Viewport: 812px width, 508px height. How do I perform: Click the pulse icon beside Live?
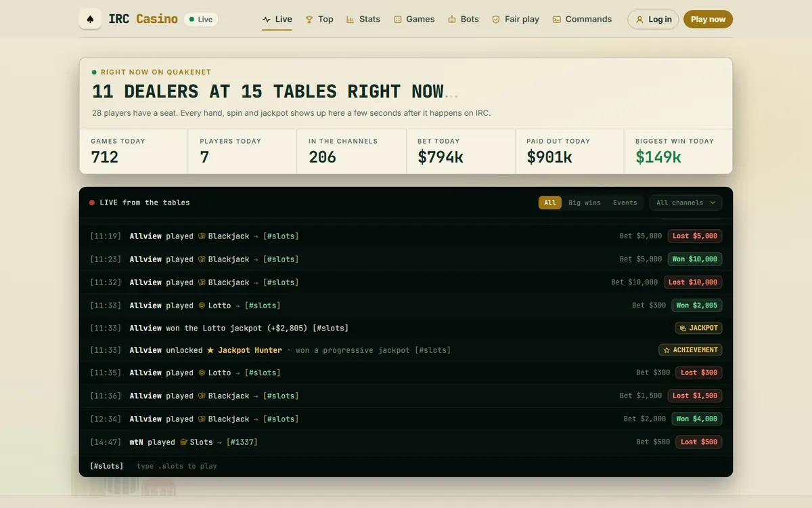pyautogui.click(x=267, y=20)
